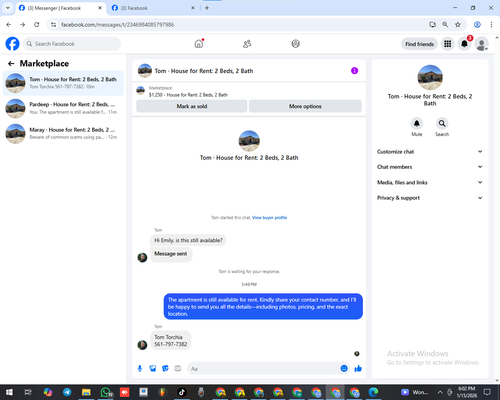Open the Friends icon in top navigation

(x=247, y=44)
